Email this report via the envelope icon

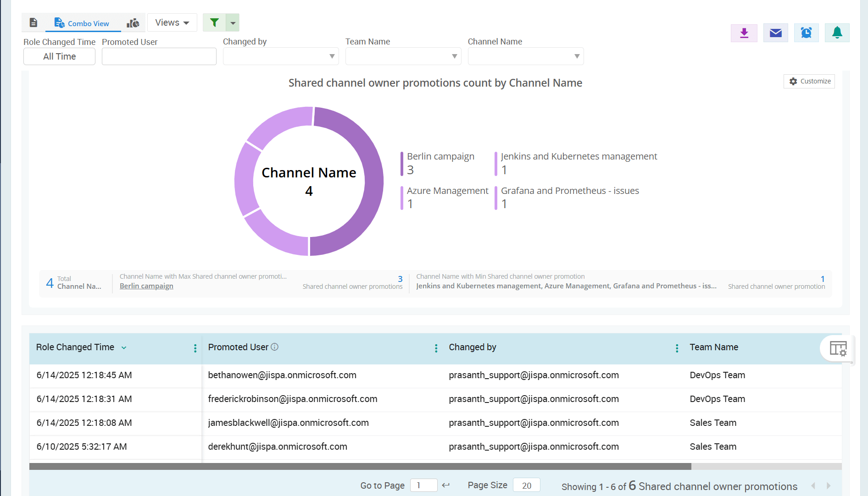pos(775,33)
